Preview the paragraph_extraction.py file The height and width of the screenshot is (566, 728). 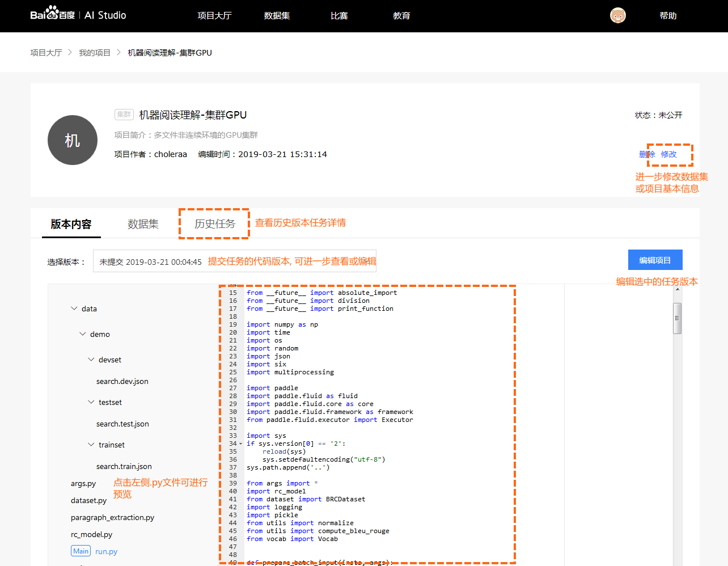coord(112,517)
